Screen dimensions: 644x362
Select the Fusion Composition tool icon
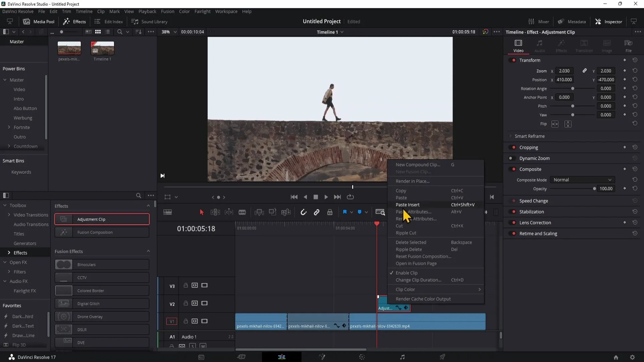coord(63,232)
